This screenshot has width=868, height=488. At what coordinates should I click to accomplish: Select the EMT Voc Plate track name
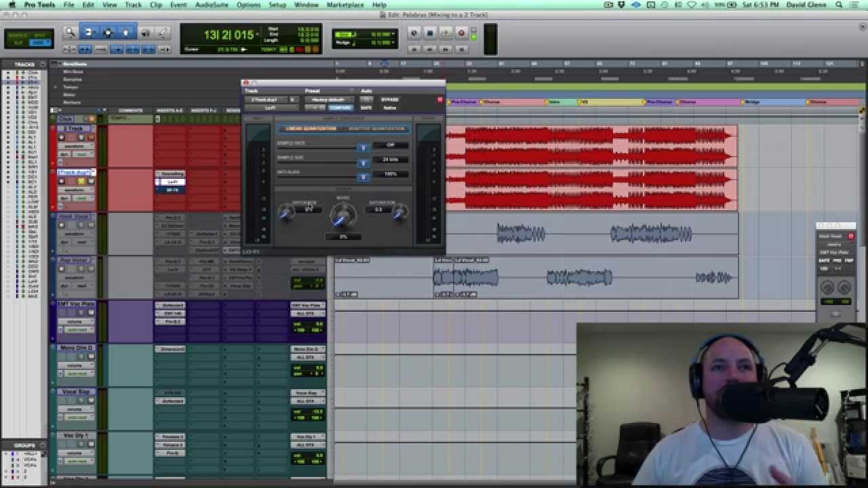tap(75, 304)
